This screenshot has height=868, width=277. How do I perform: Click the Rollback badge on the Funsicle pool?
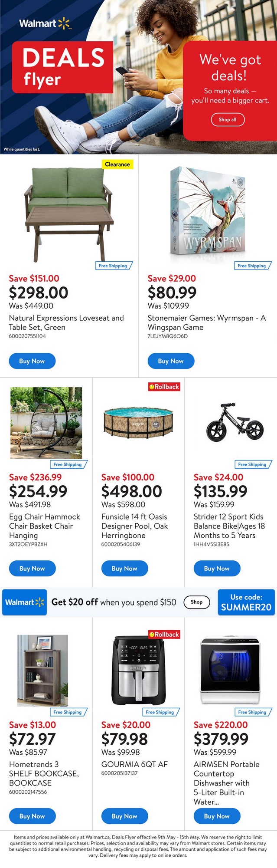[164, 387]
